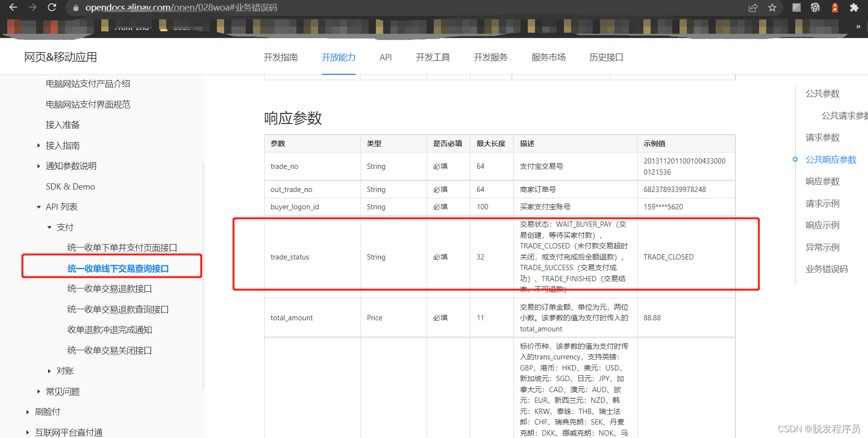Click the site lock icon
Viewport: 868px width, 438px height.
point(76,8)
